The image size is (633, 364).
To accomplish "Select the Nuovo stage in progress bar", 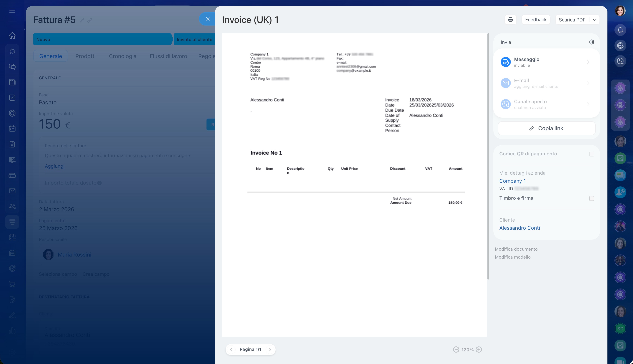I will 103,39.
